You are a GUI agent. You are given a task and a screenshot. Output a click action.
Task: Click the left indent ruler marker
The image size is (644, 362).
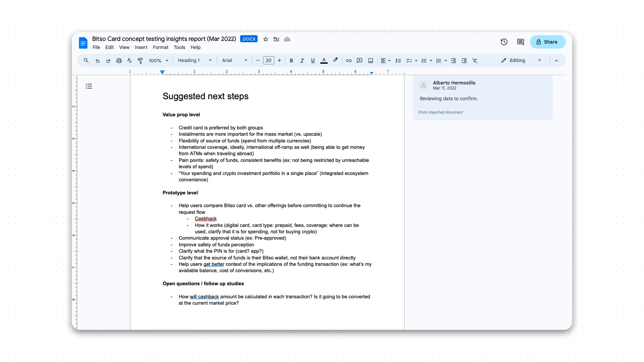click(x=162, y=72)
